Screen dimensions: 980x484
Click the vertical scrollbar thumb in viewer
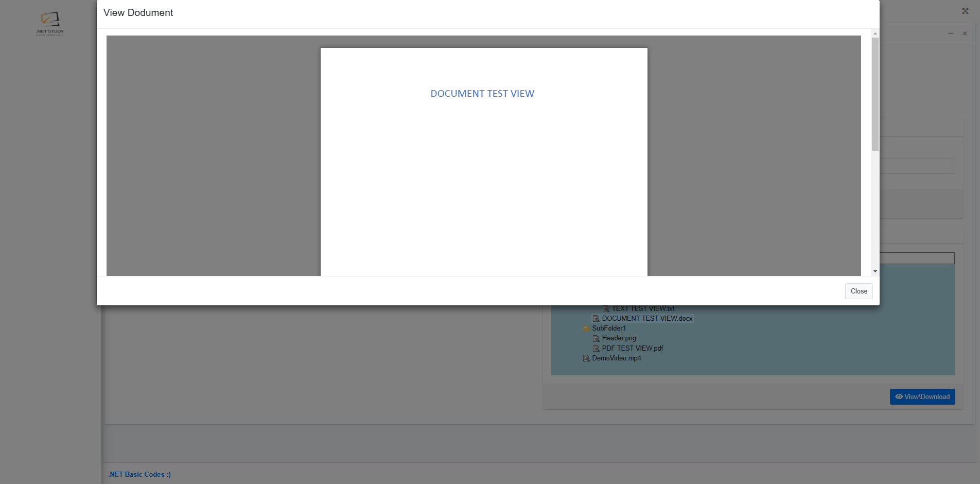point(875,94)
